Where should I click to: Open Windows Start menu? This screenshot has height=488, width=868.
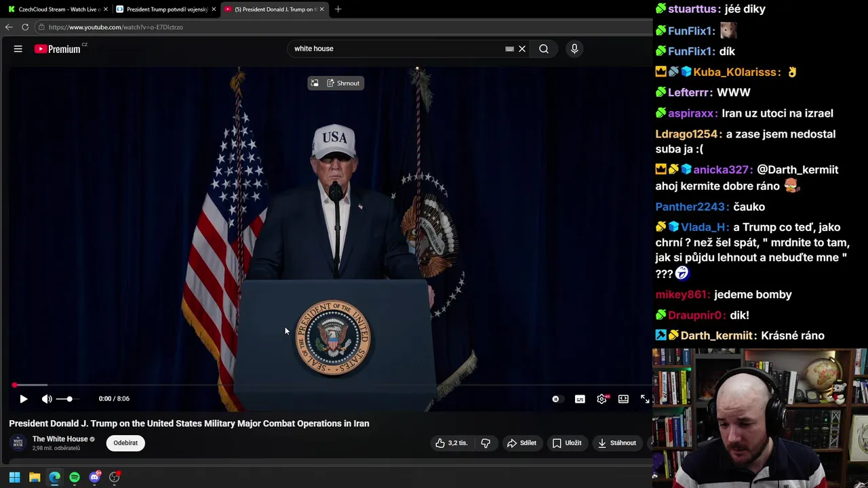(x=14, y=477)
